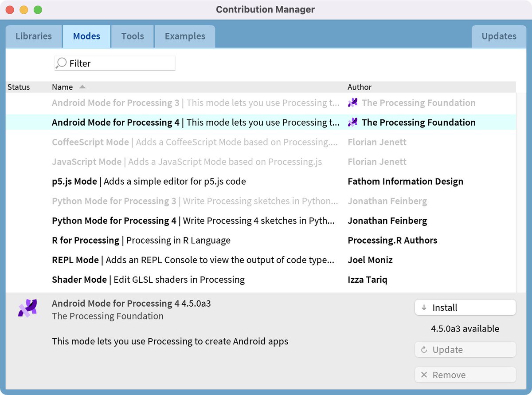Screen dimensions: 532x395
Task: Sort list by Status column header
Action: [x=19, y=87]
